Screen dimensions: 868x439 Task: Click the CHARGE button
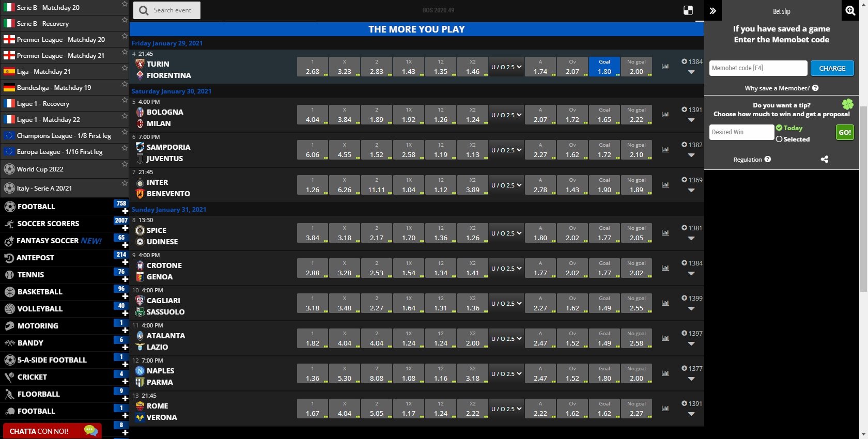[832, 68]
